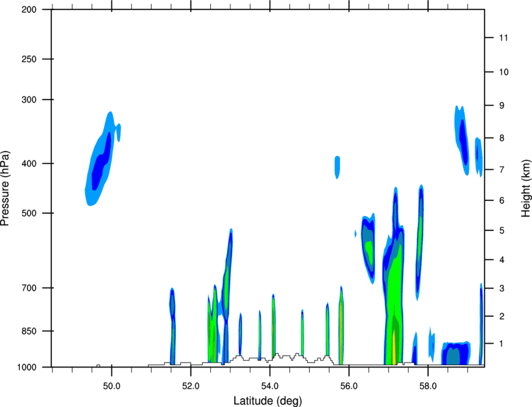
Task: Click the 58.0 latitude tick label
Action: click(x=428, y=386)
